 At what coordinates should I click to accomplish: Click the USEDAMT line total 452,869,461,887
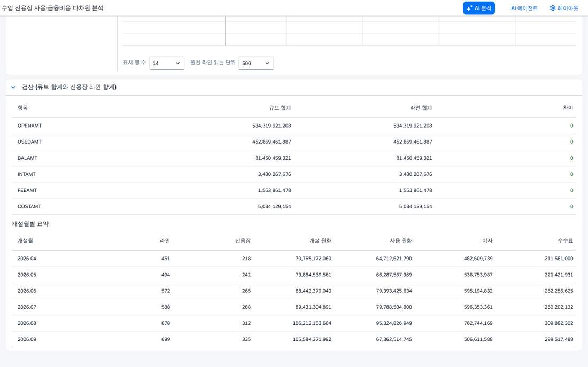[x=413, y=142]
